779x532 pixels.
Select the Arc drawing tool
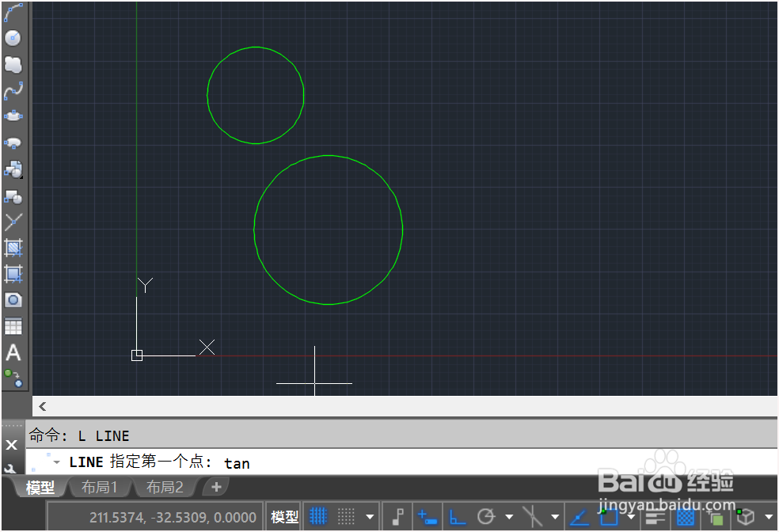point(13,13)
